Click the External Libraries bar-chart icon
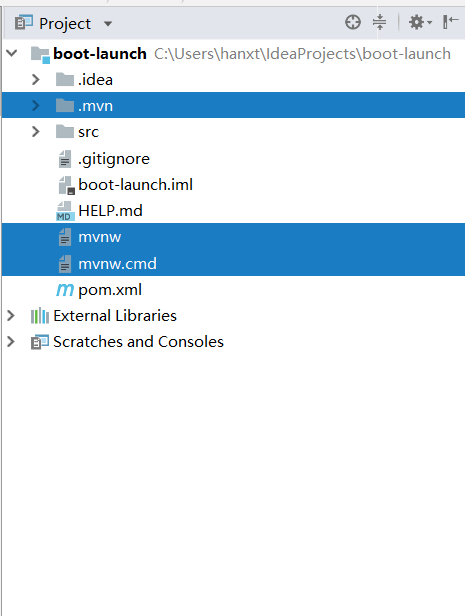Screen dimensions: 465x616 [x=40, y=316]
